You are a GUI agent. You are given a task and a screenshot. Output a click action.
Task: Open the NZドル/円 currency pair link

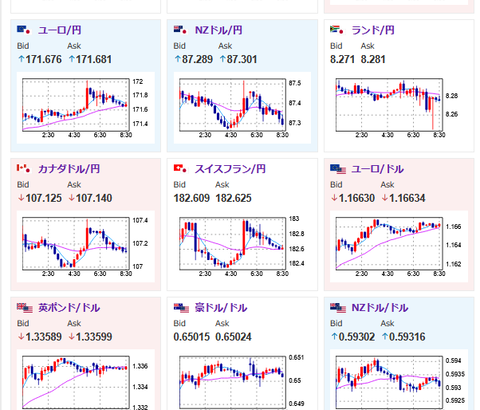(219, 30)
